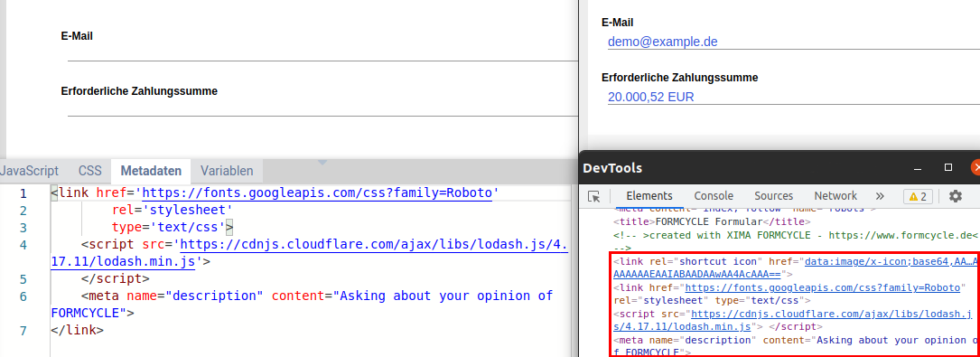Image resolution: width=980 pixels, height=357 pixels.
Task: Follow the fonts.googleapis.com link in DevTools
Action: pyautogui.click(x=822, y=287)
